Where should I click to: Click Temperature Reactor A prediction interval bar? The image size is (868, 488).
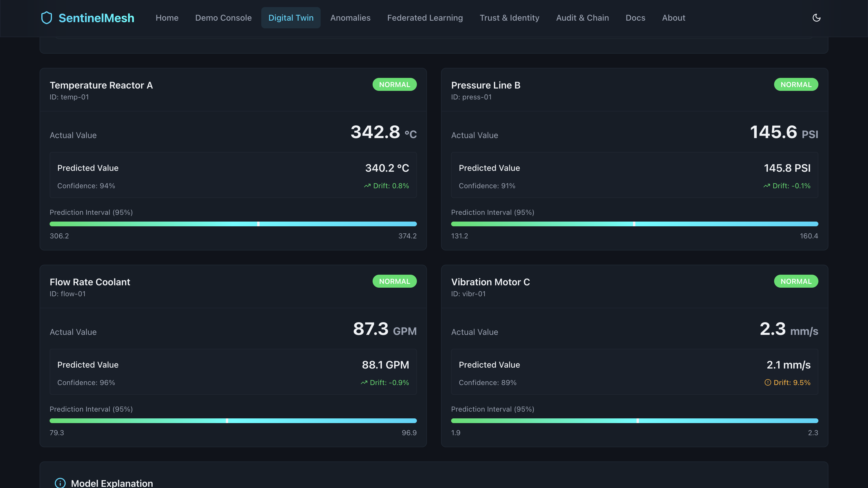(x=233, y=224)
